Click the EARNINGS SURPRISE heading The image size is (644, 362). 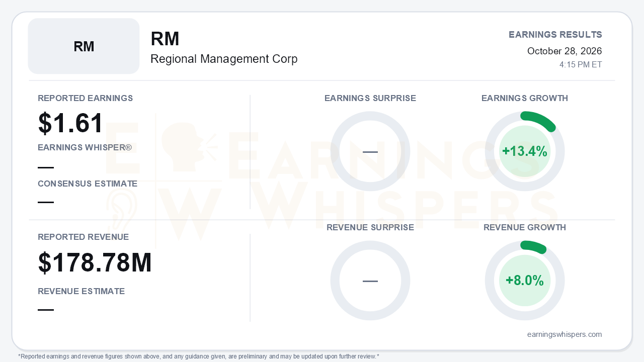tap(370, 98)
